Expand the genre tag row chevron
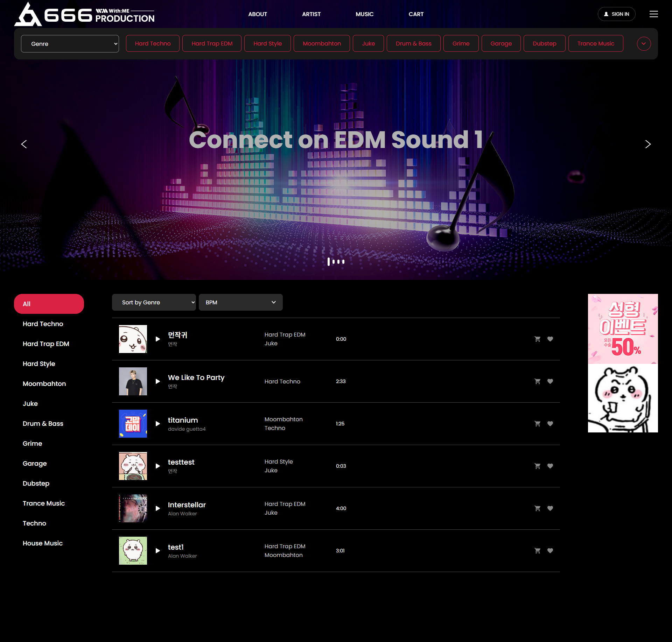Viewport: 672px width, 642px height. [x=644, y=44]
